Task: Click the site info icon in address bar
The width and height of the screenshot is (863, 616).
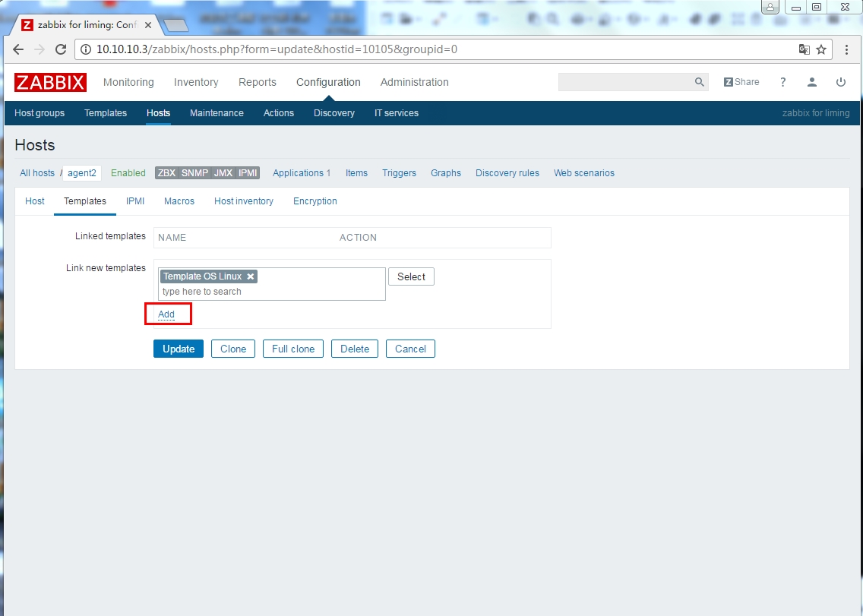Action: (x=86, y=49)
